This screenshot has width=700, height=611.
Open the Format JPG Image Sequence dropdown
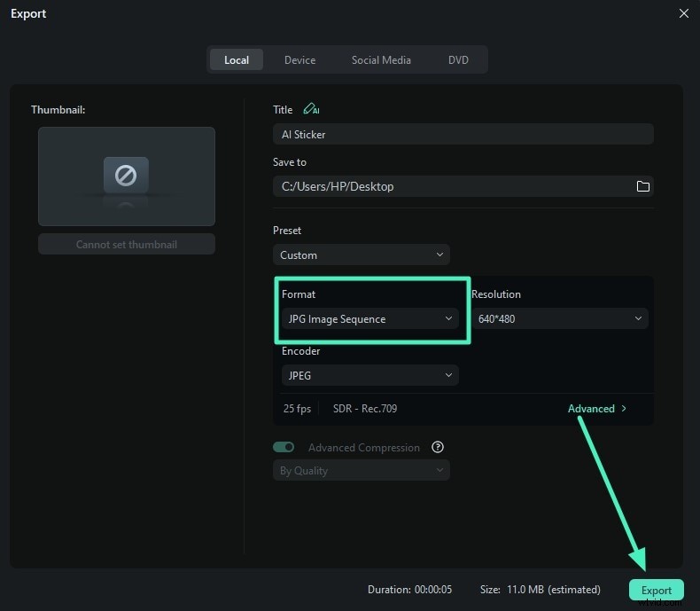[x=369, y=319]
